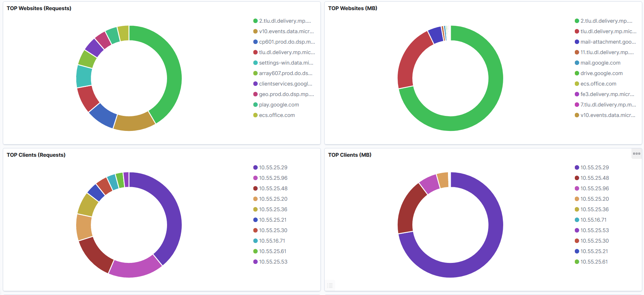The image size is (644, 295).
Task: Click play.google.com legend entry
Action: (x=276, y=105)
